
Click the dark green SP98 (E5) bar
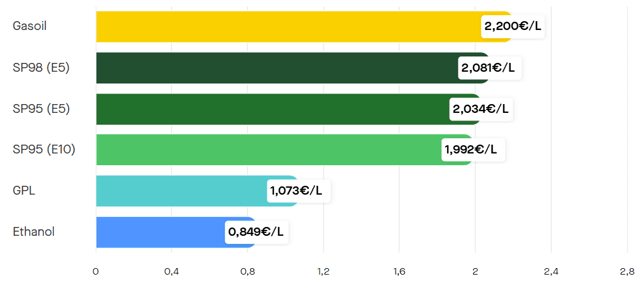coord(276,68)
